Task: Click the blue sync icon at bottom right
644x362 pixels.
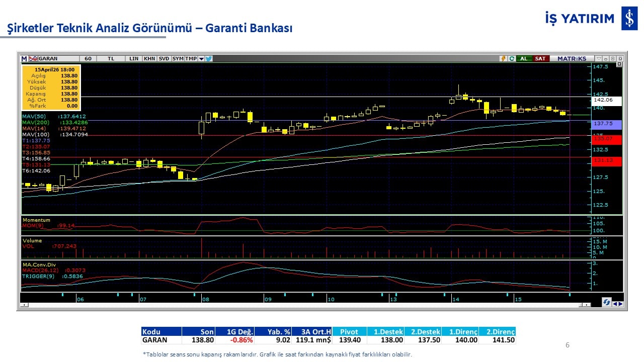Action: pyautogui.click(x=607, y=303)
